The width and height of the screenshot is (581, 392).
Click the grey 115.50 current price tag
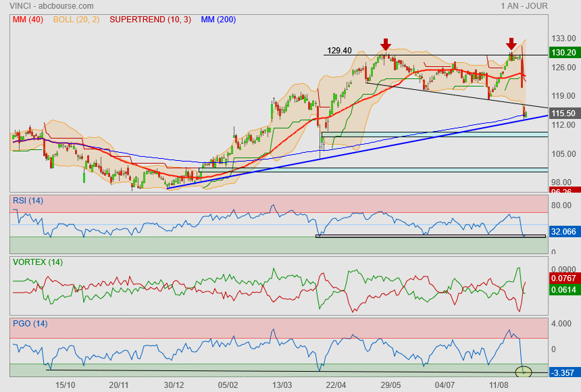coord(563,114)
